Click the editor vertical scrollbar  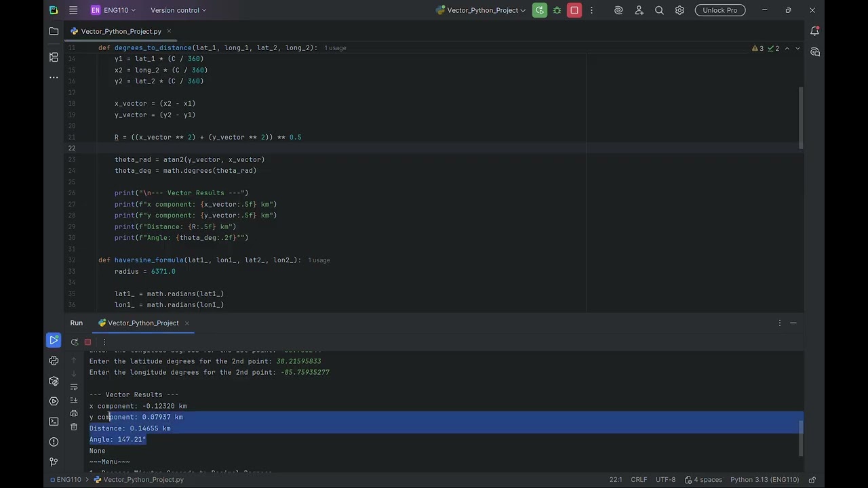[801, 118]
